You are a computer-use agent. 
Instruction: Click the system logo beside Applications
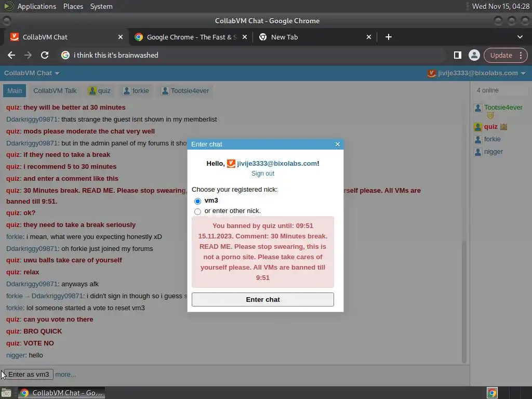coord(8,6)
